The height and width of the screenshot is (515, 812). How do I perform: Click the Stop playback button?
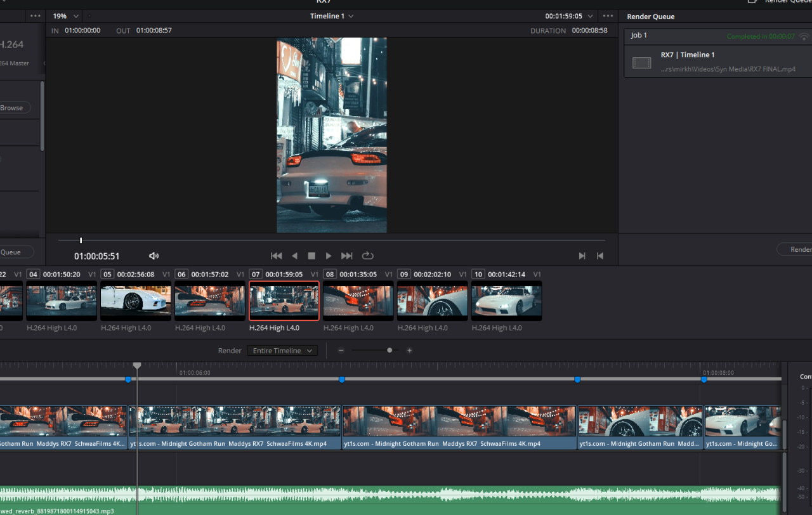(x=311, y=256)
